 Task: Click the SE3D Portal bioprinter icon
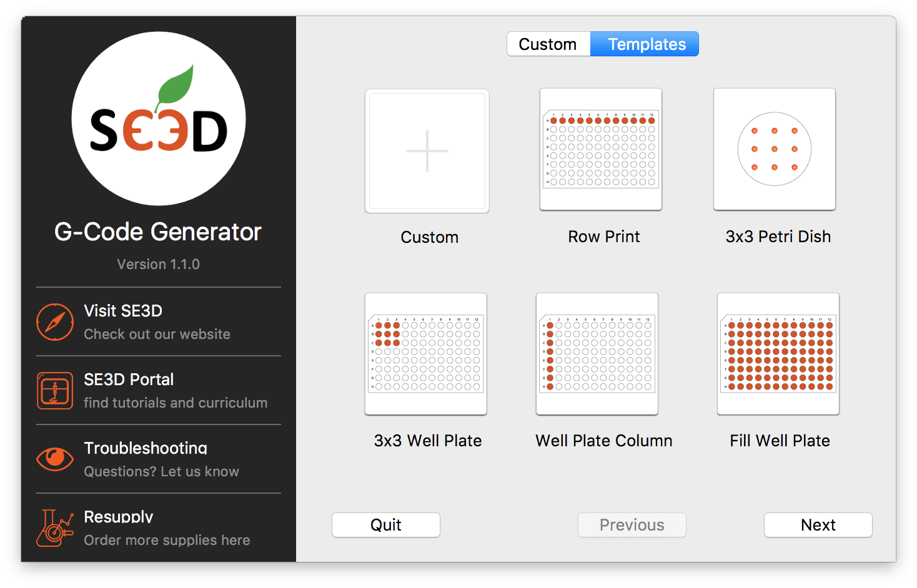point(55,391)
